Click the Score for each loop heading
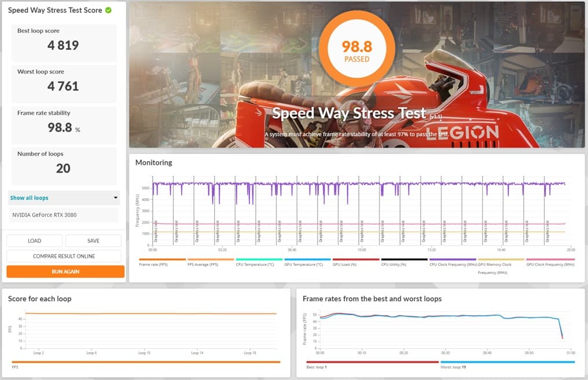588x380 pixels. coord(40,299)
